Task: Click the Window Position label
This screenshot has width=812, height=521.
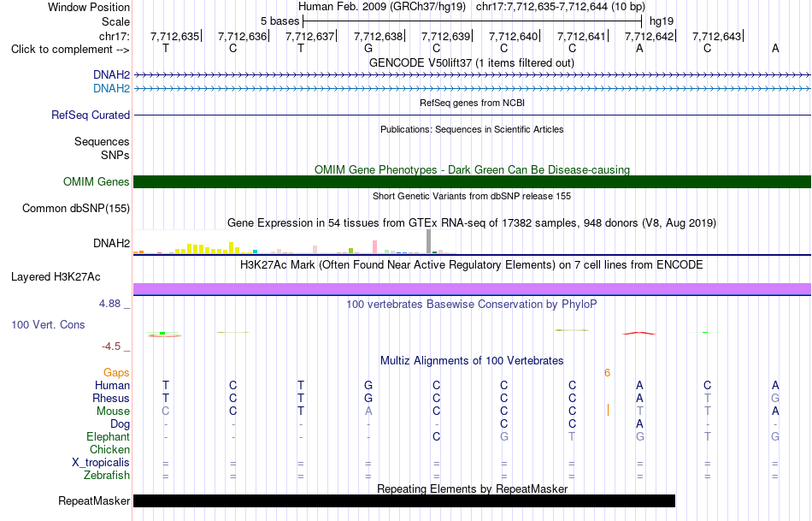Action: click(x=89, y=7)
